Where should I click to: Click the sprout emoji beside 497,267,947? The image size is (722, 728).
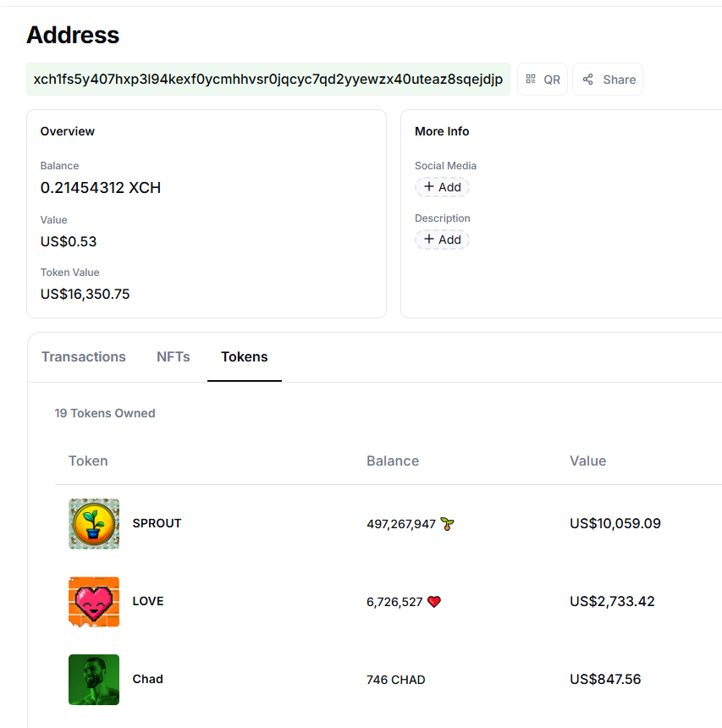(x=447, y=524)
